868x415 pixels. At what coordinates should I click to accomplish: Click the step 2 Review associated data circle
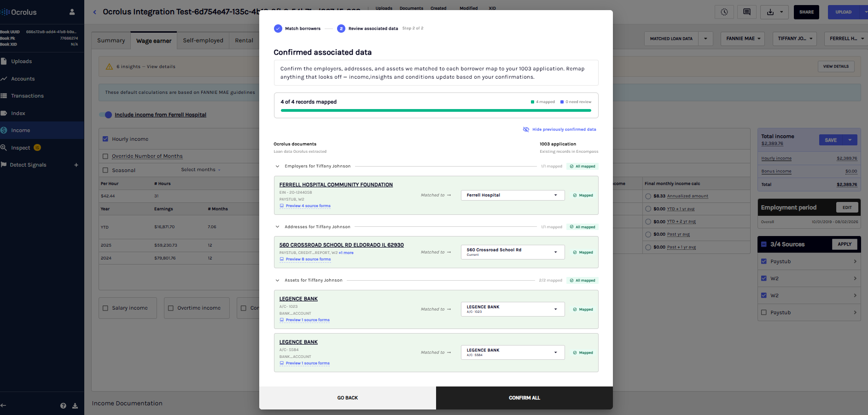[x=341, y=29]
